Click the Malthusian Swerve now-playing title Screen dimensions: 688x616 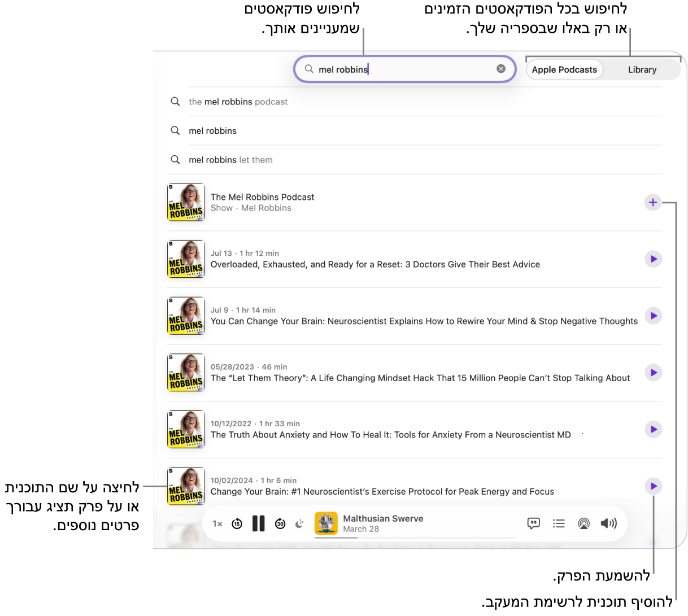[x=383, y=518]
